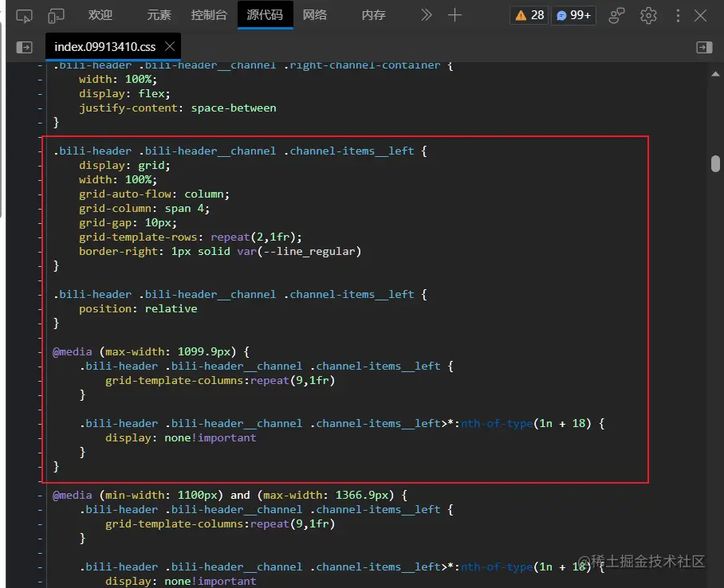Open the feedback/profile icon
Image resolution: width=724 pixels, height=588 pixels.
616,15
